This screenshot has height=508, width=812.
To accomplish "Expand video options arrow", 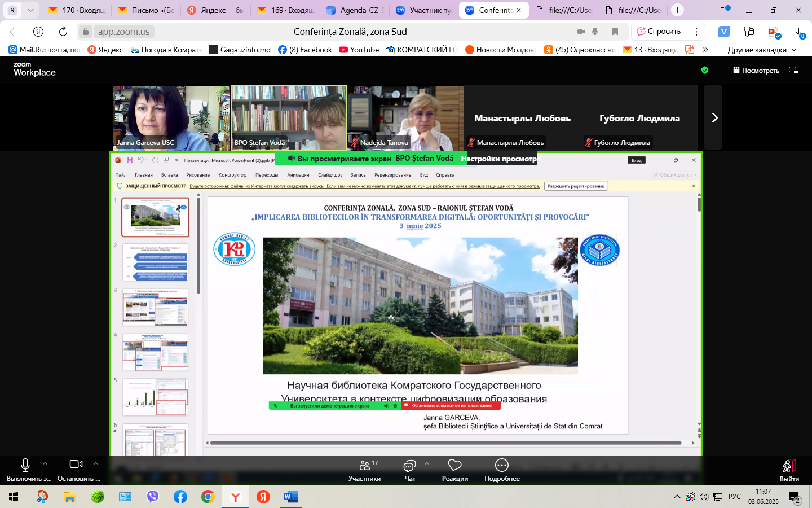I will point(96,464).
